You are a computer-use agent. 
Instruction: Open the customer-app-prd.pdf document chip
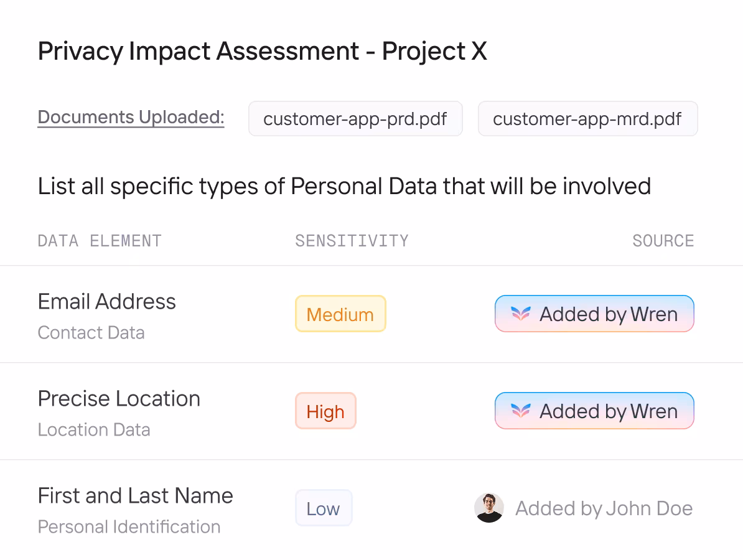(355, 118)
